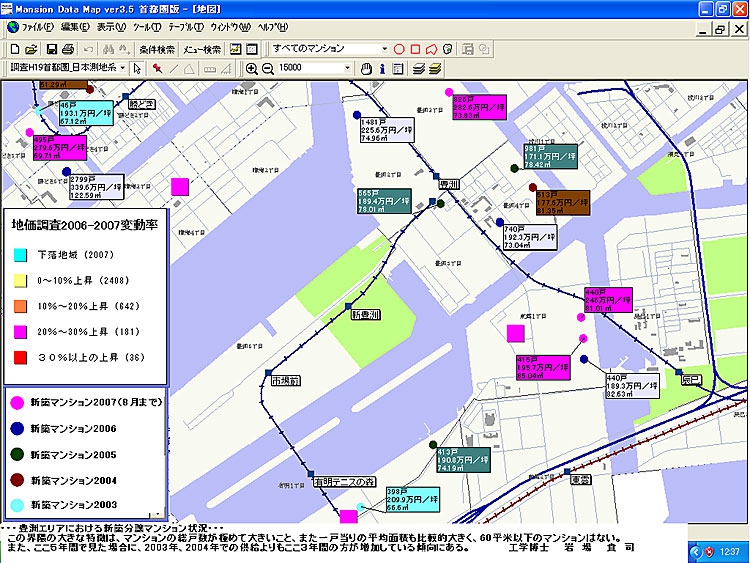750x563 pixels.
Task: Open the テーブル(T) menu
Action: pyautogui.click(x=183, y=27)
